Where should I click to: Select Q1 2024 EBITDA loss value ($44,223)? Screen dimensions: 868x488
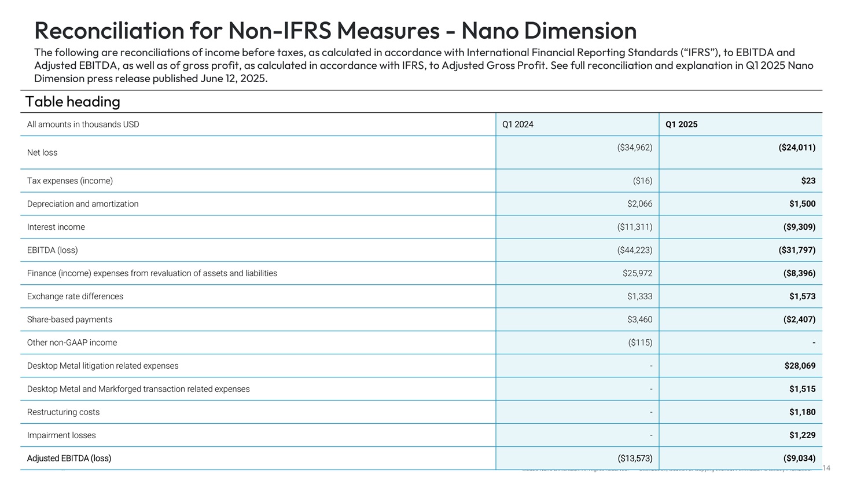635,250
